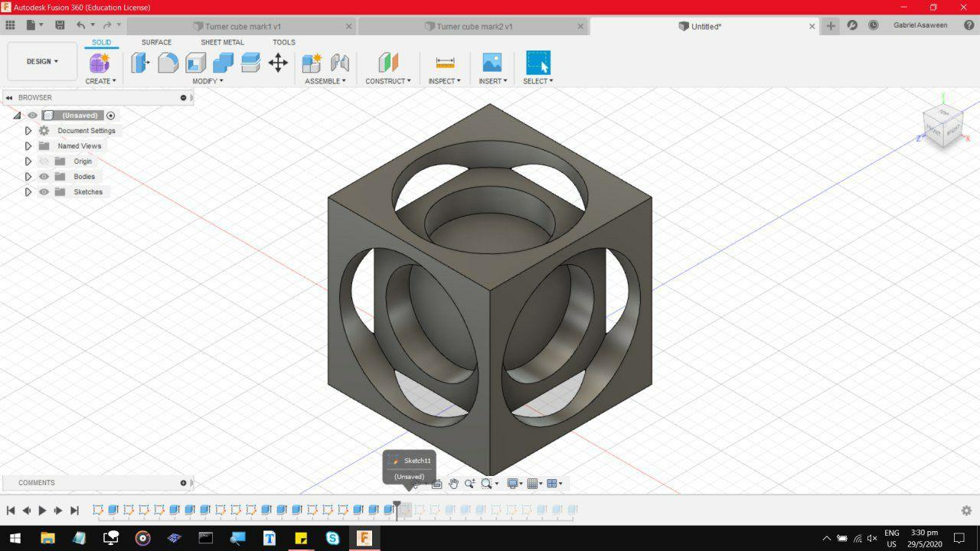Select the Shell tool
The height and width of the screenshot is (551, 980).
click(x=195, y=63)
